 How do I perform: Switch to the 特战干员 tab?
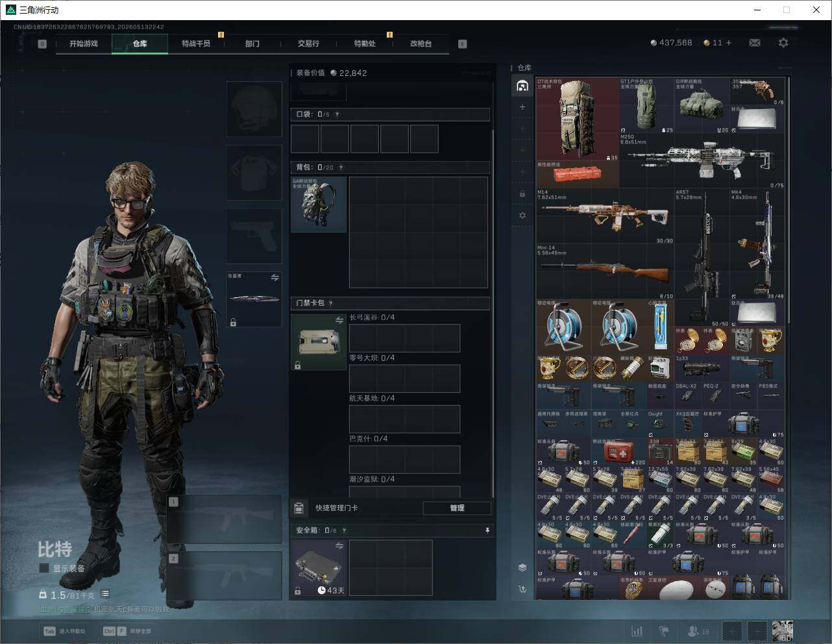[x=196, y=43]
